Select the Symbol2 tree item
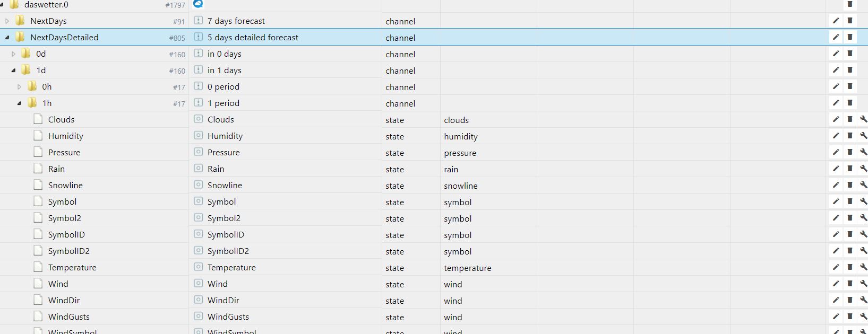 point(64,218)
